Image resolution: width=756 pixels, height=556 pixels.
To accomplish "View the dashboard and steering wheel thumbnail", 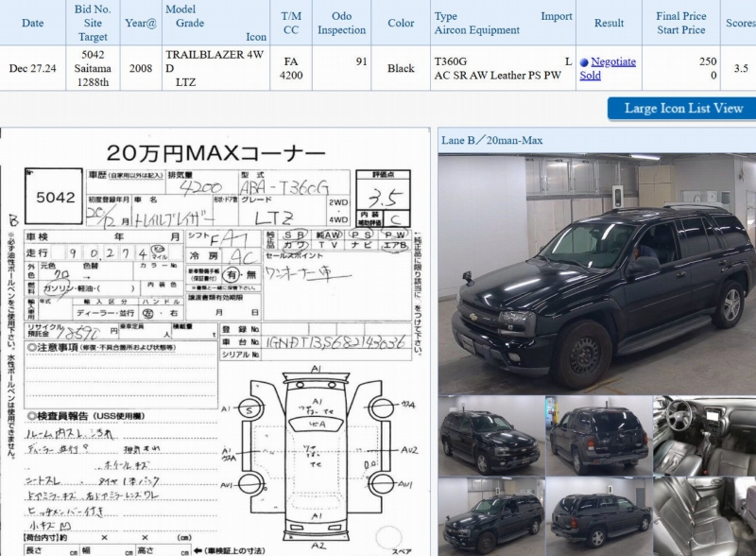I will [x=704, y=435].
